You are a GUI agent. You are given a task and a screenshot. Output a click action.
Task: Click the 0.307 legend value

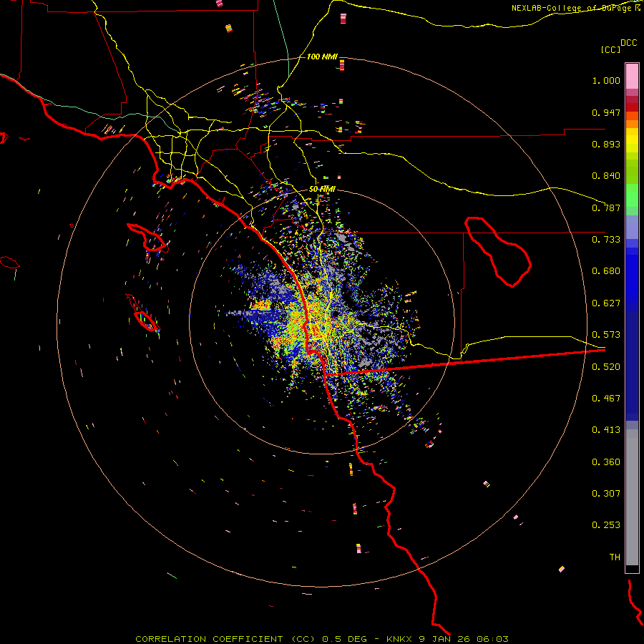(x=606, y=494)
